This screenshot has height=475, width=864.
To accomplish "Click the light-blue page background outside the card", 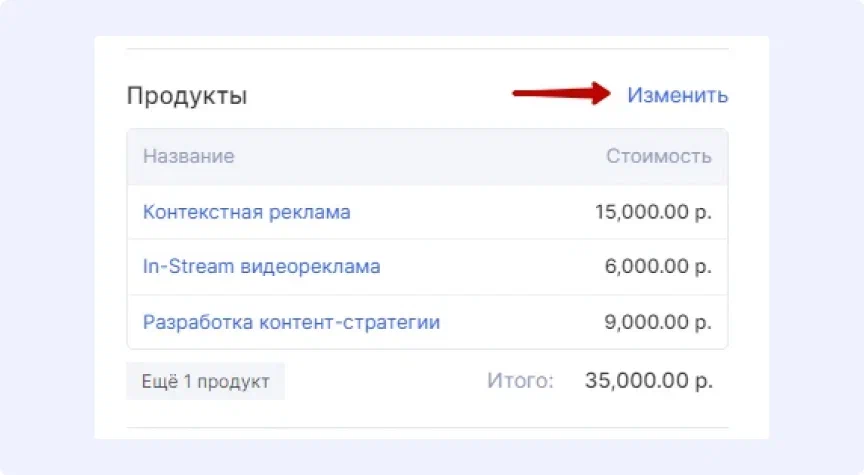I will pos(45,240).
